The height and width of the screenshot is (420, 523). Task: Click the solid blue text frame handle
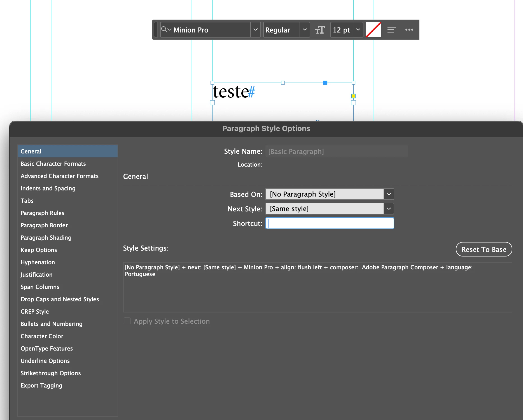(325, 83)
